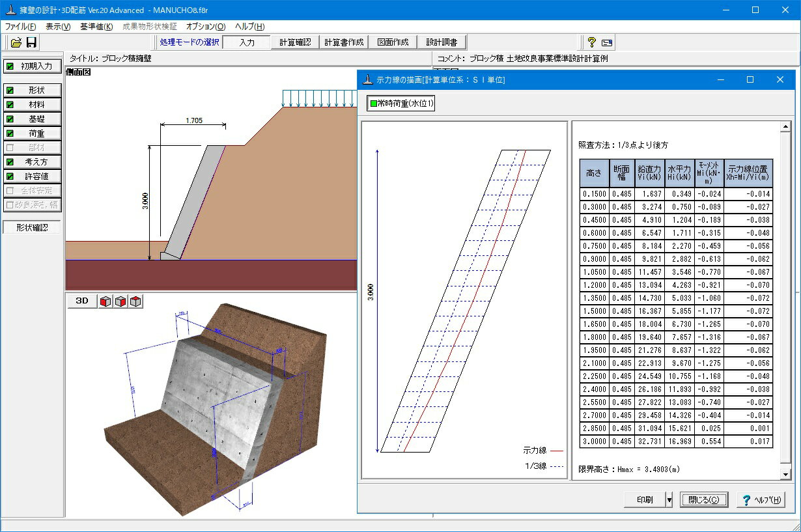Click the 照査方法:1/3点より後方 text
This screenshot has width=801, height=532.
623,145
